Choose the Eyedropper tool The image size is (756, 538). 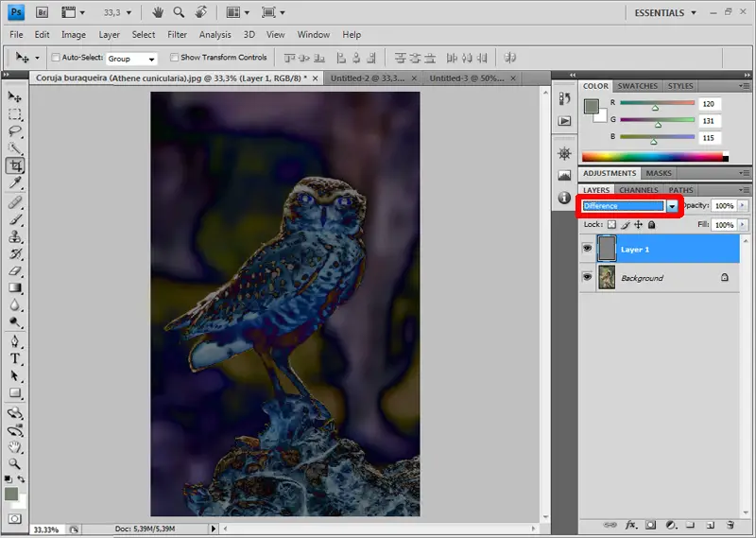(x=15, y=182)
